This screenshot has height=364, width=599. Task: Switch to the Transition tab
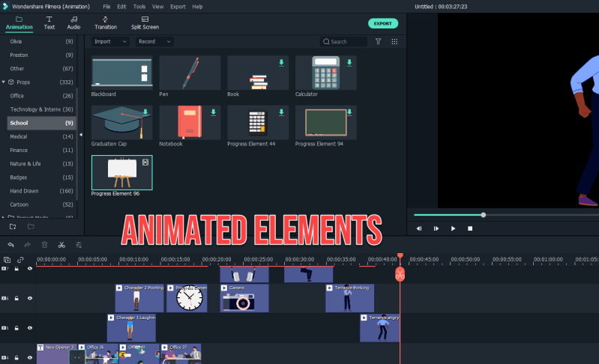(x=106, y=22)
